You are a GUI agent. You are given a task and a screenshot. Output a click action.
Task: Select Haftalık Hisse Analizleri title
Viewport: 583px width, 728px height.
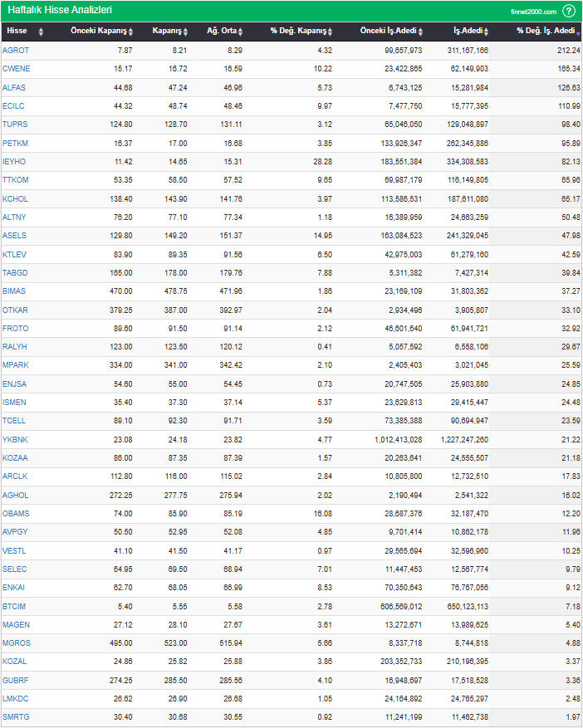pyautogui.click(x=60, y=10)
